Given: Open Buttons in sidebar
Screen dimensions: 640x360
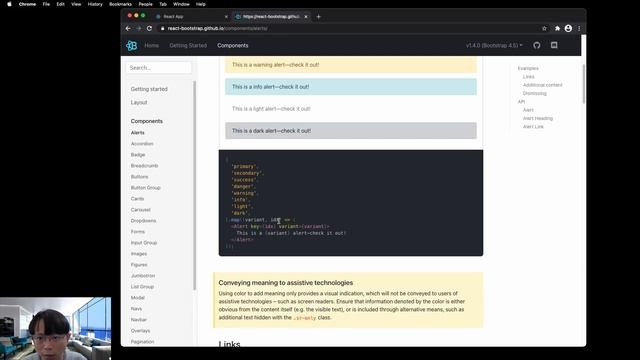Looking at the screenshot, I should click(140, 177).
